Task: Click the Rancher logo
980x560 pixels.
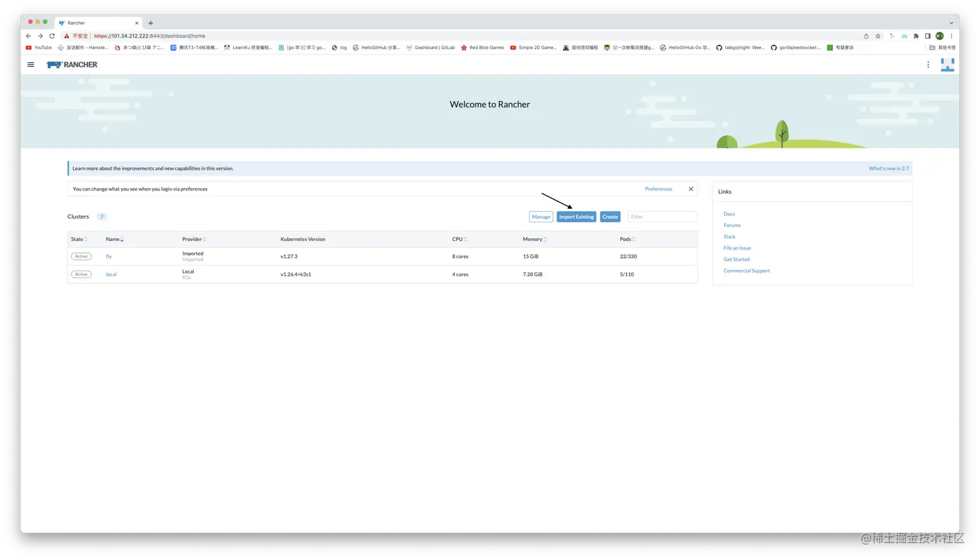Action: tap(72, 65)
